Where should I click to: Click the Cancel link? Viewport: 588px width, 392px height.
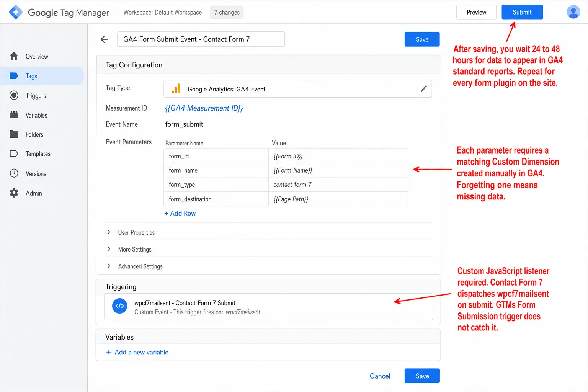380,376
